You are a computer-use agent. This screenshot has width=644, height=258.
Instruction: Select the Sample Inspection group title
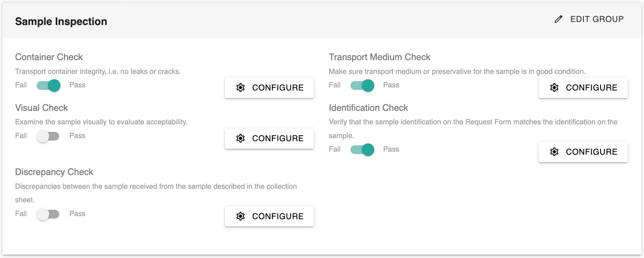pyautogui.click(x=61, y=21)
